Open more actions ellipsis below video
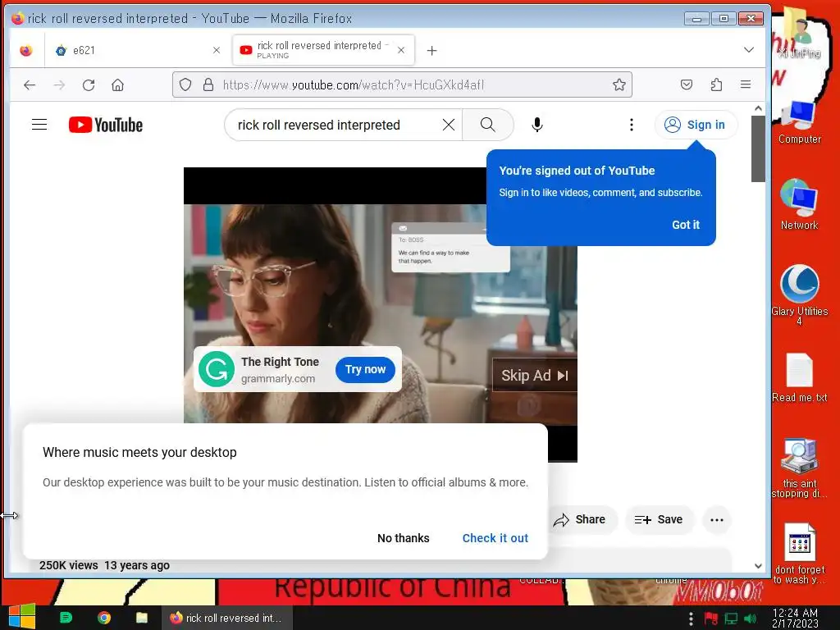 [717, 519]
